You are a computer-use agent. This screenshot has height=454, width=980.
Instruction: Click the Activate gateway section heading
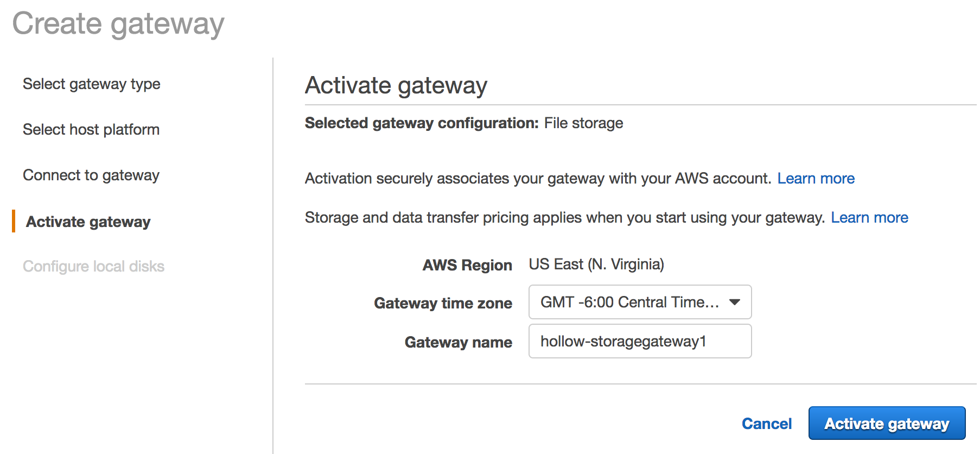point(396,86)
